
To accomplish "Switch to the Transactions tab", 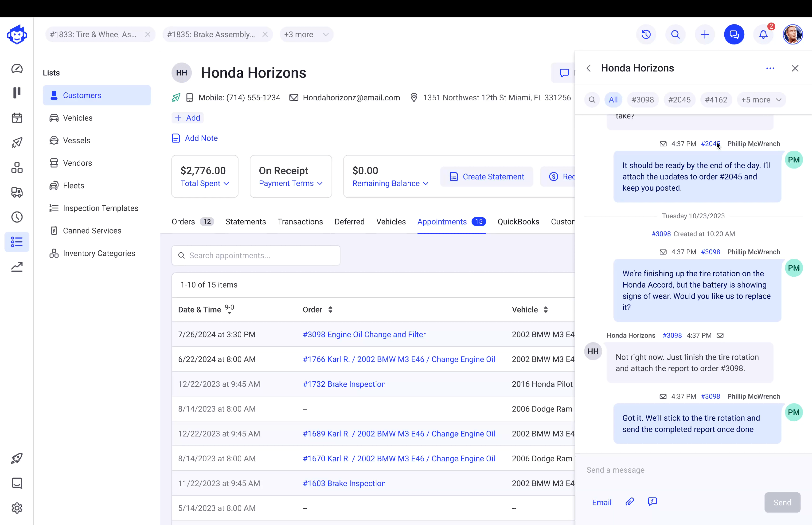I will pos(300,222).
